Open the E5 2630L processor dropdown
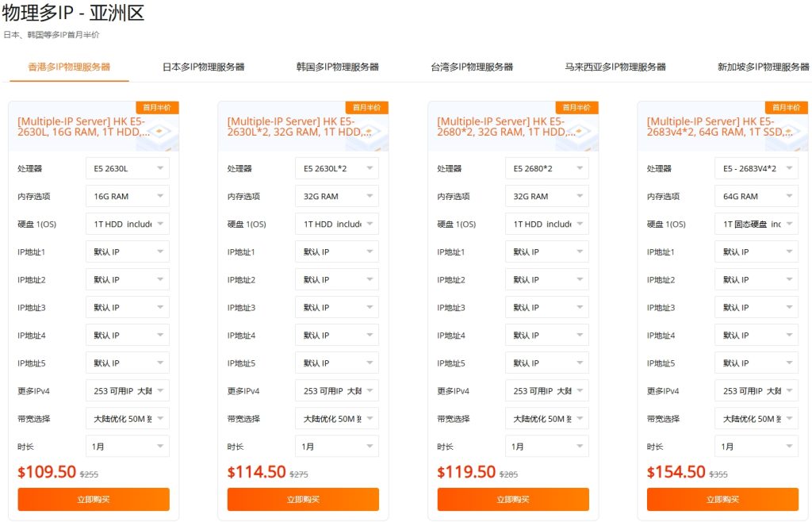This screenshot has height=522, width=812. [x=127, y=167]
